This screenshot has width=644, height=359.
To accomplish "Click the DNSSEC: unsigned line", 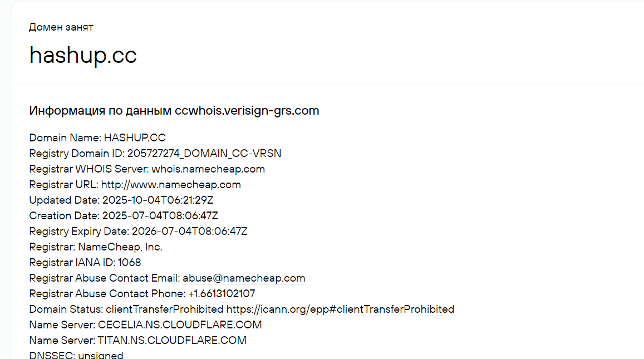I will [x=76, y=355].
